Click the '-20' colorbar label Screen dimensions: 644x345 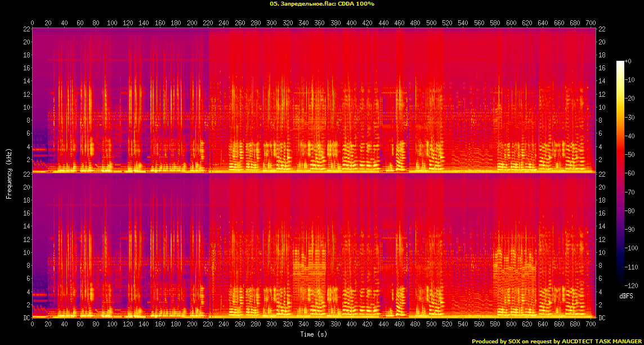(629, 98)
